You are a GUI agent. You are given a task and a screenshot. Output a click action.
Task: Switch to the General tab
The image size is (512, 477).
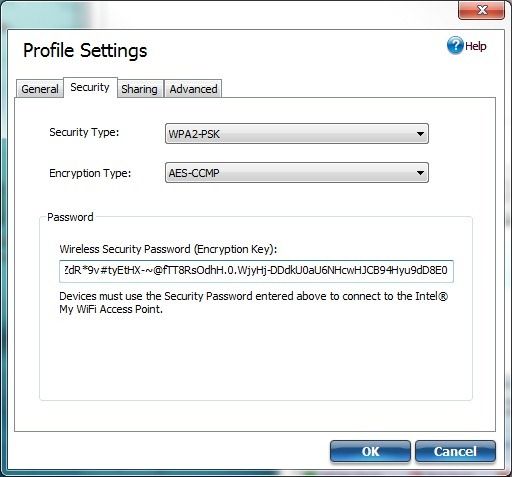(x=40, y=89)
